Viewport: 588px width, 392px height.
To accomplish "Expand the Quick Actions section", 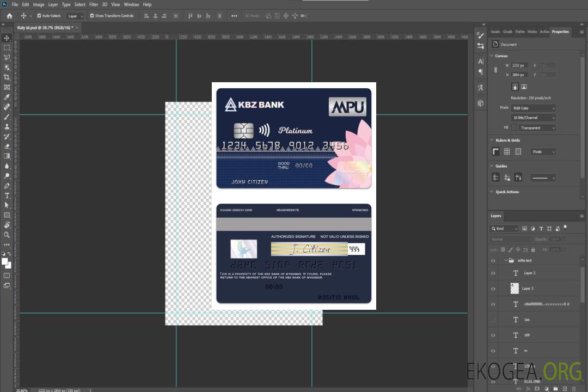I will tap(492, 191).
